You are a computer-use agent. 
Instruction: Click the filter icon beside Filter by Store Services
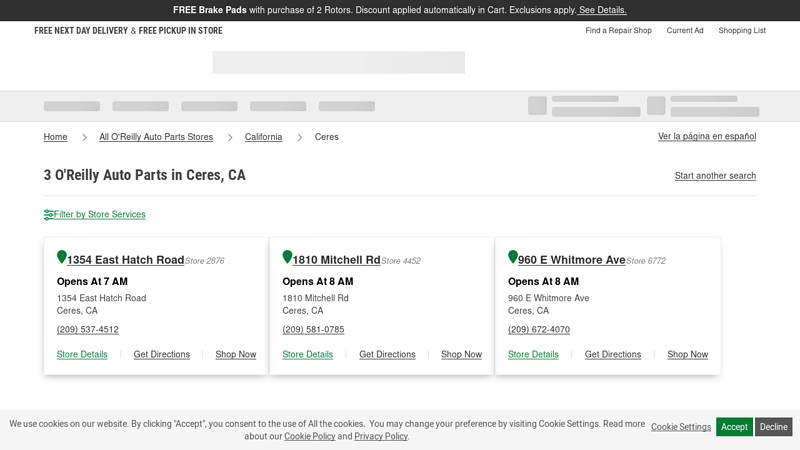pyautogui.click(x=49, y=215)
